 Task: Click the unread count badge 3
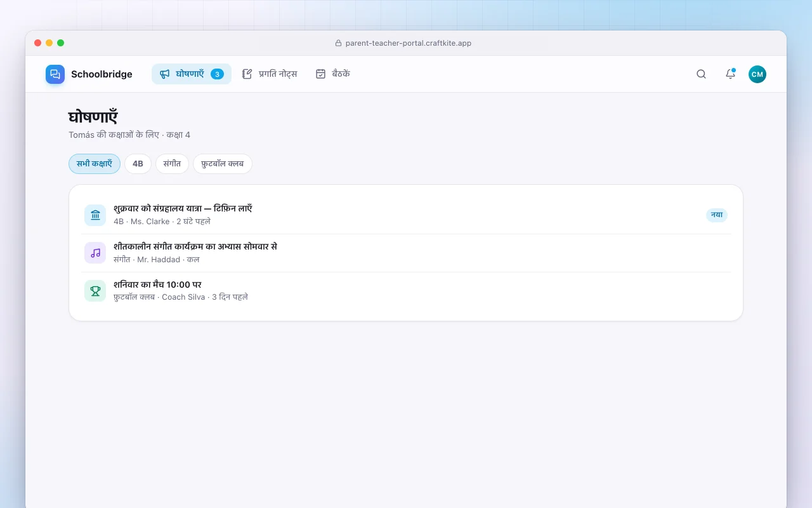[217, 74]
